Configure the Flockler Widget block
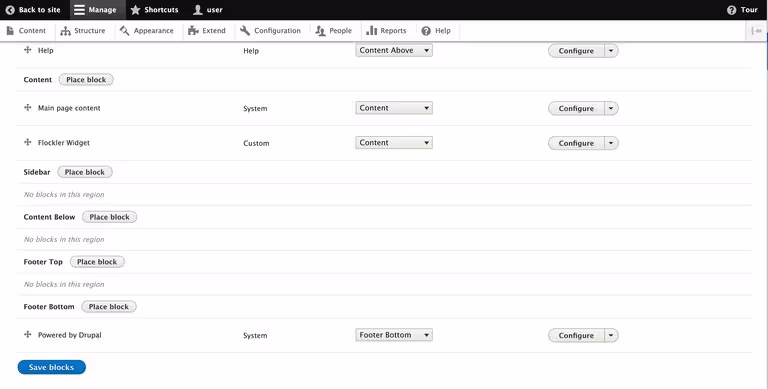This screenshot has width=768, height=389. coord(576,143)
